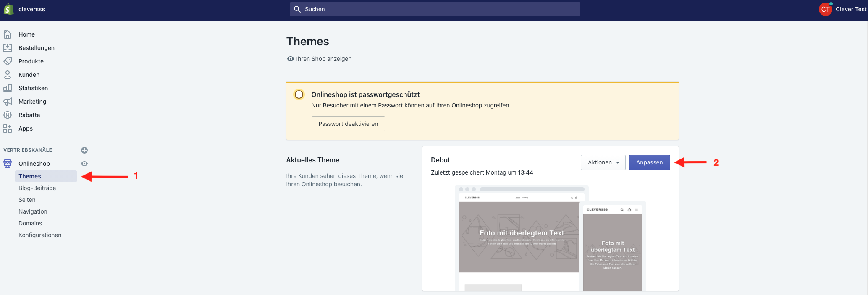Viewport: 868px width, 295px height.
Task: Click the Rabatte discount icon
Action: pos(8,115)
